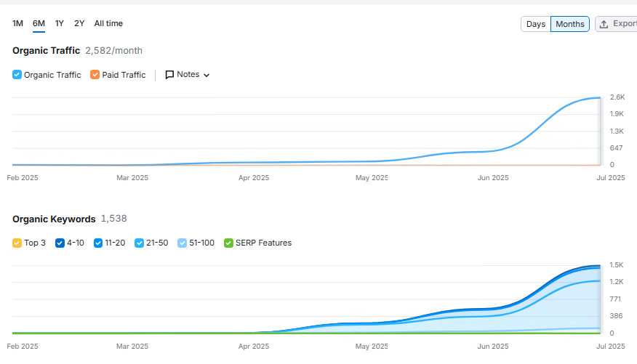
Task: Select the 1M time range tab
Action: 17,23
